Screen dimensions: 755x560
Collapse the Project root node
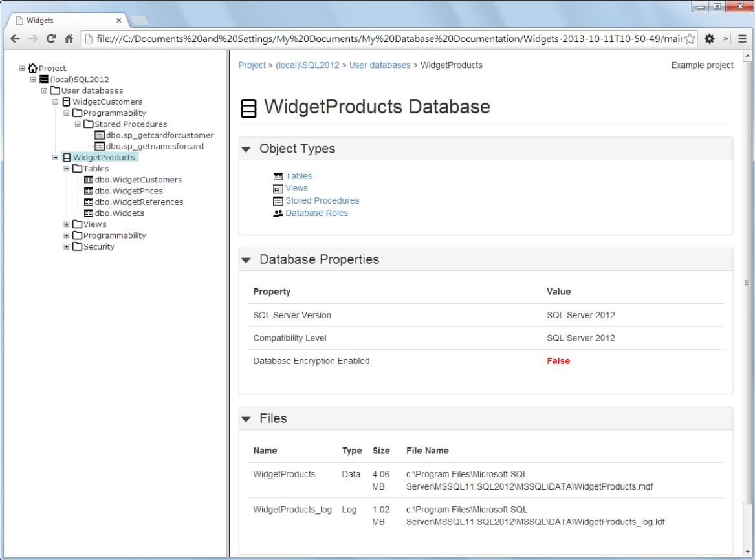(x=21, y=69)
